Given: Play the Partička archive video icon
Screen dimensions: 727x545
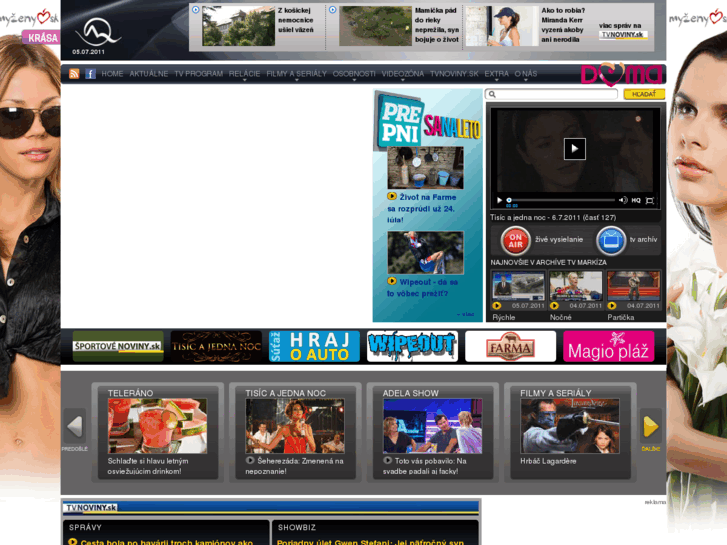Looking at the screenshot, I should coord(612,306).
